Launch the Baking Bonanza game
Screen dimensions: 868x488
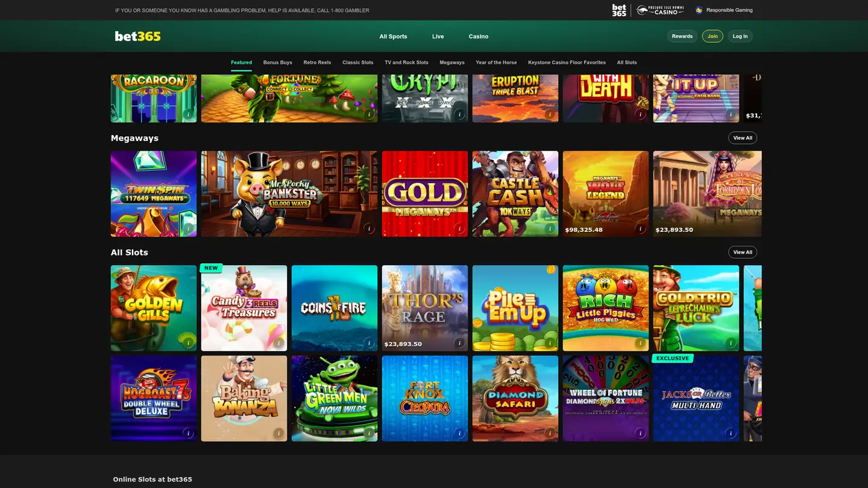(244, 399)
